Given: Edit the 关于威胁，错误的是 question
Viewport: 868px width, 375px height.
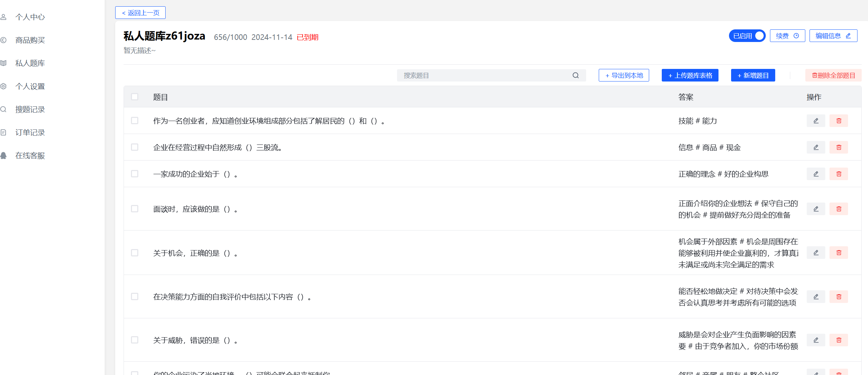Looking at the screenshot, I should [815, 340].
